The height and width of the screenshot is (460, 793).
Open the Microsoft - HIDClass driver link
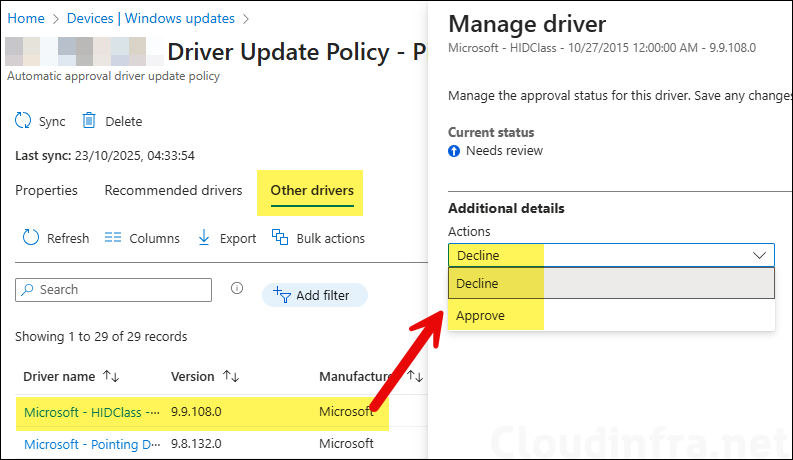point(91,411)
